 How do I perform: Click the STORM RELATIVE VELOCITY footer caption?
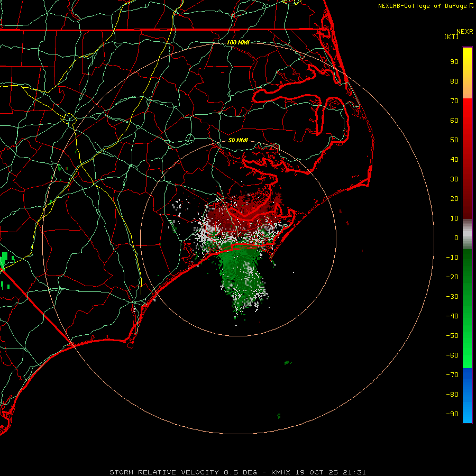(237, 472)
